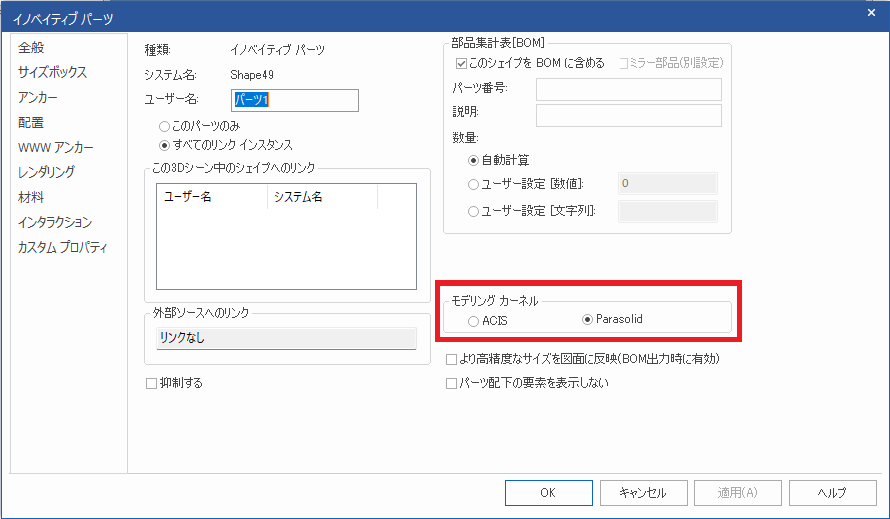Screen dimensions: 890x519
Task: Open the WWW アンカー category
Action: click(x=56, y=148)
